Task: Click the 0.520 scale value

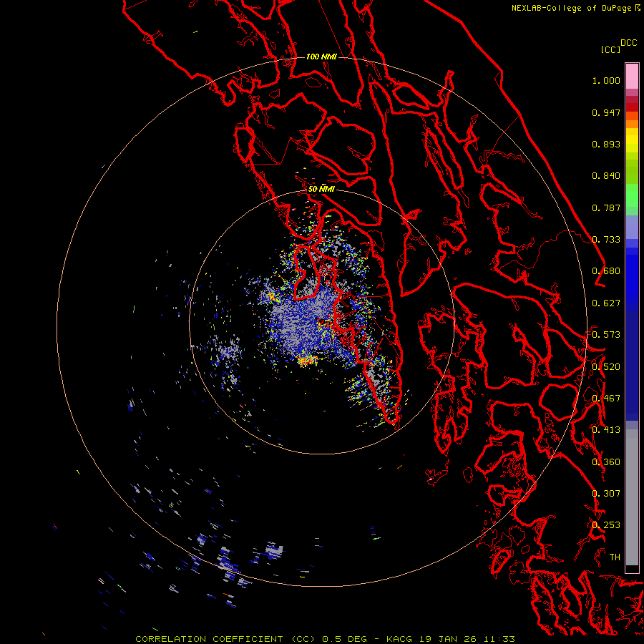Action: [x=606, y=367]
